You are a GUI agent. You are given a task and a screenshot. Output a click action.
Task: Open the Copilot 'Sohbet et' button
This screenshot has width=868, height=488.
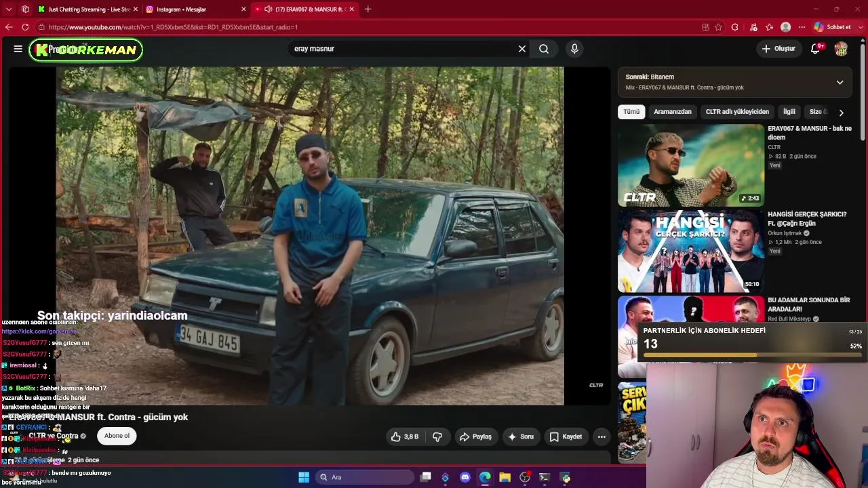click(832, 27)
